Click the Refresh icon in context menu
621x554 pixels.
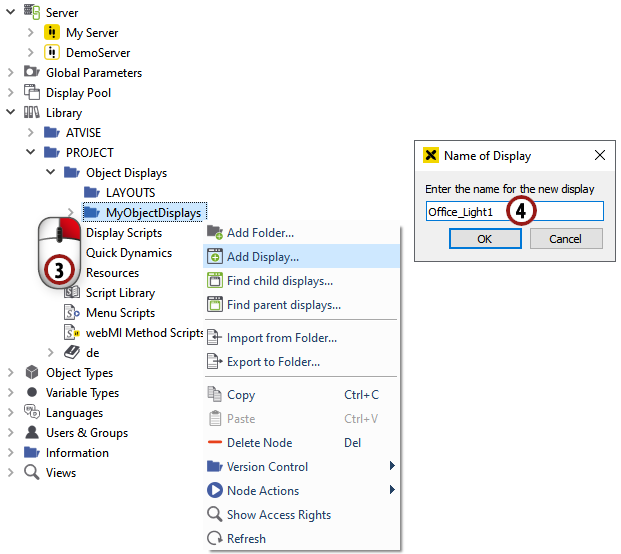coord(214,539)
